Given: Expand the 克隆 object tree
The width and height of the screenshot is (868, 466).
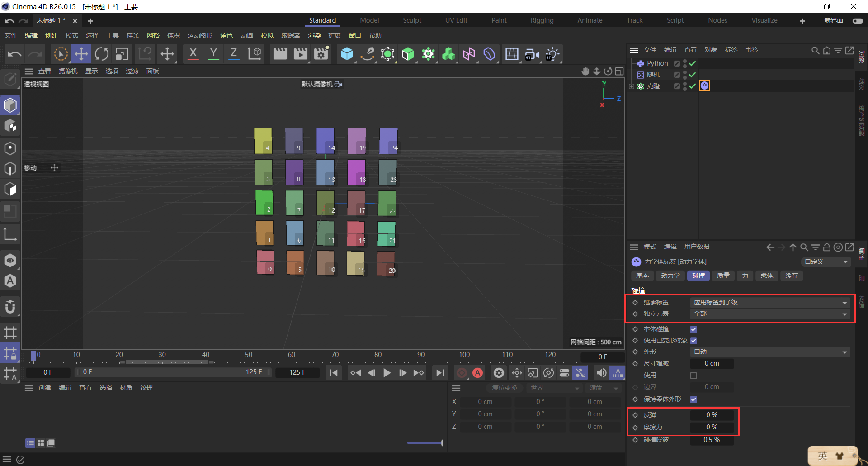Looking at the screenshot, I should tap(632, 86).
